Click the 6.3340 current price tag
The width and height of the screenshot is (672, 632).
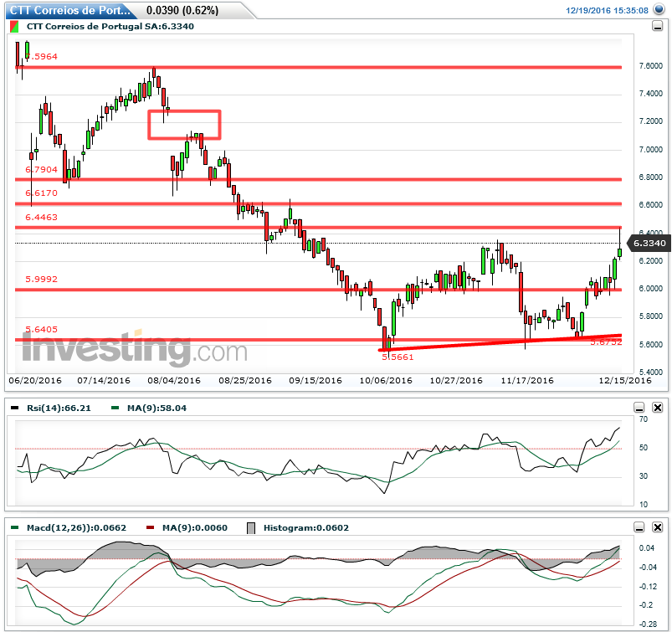[649, 243]
